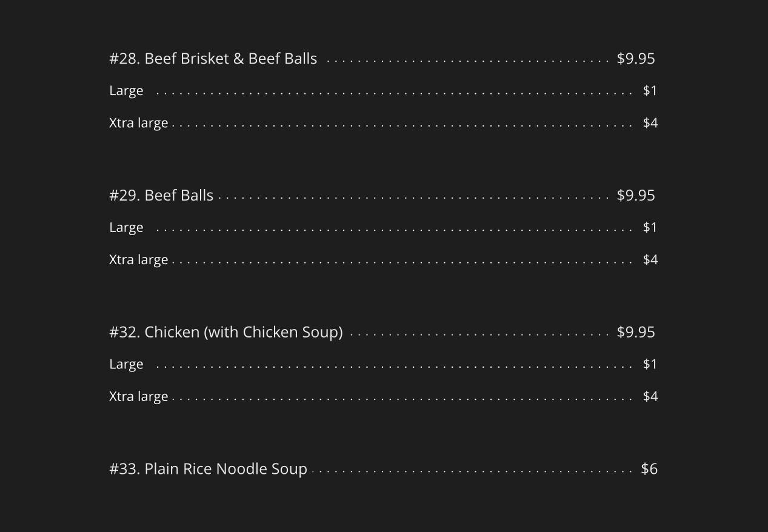Click $1 Large upcharge under item #28
Image resolution: width=768 pixels, height=532 pixels.
click(650, 91)
